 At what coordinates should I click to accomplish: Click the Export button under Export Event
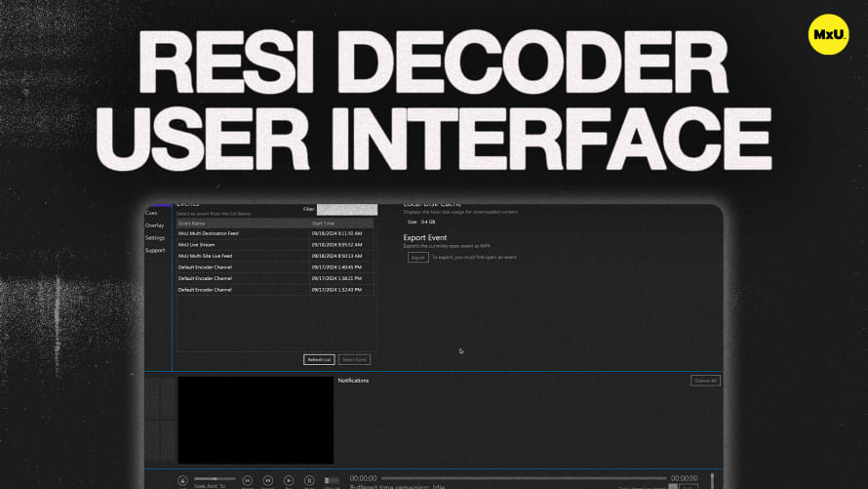(418, 258)
